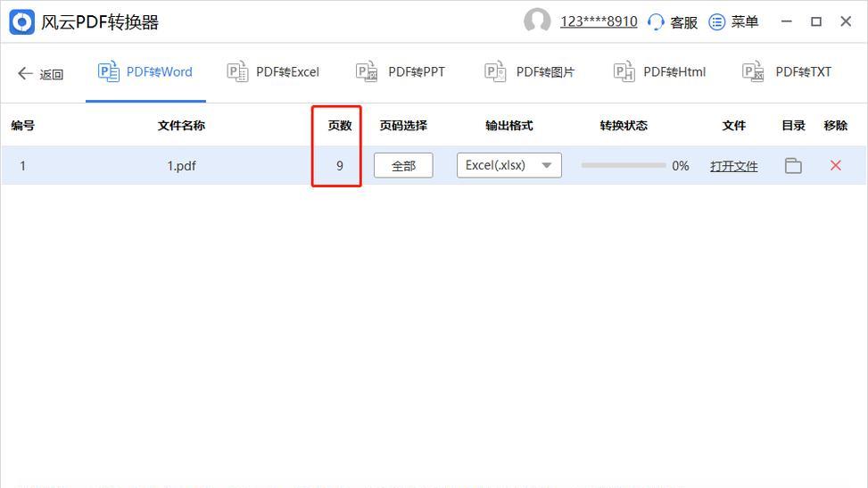Image resolution: width=868 pixels, height=488 pixels.
Task: Select the 1.pdf file name
Action: pos(182,166)
